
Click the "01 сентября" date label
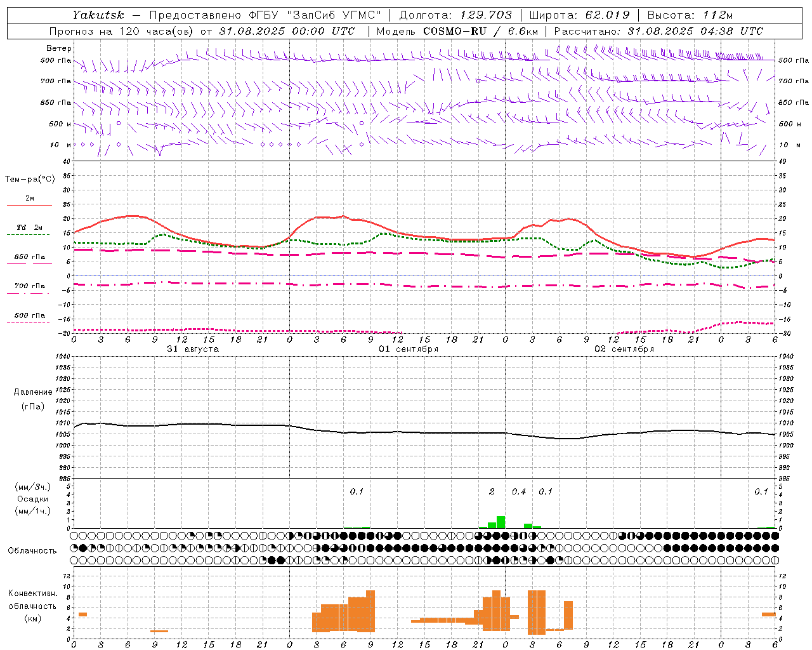coord(409,349)
